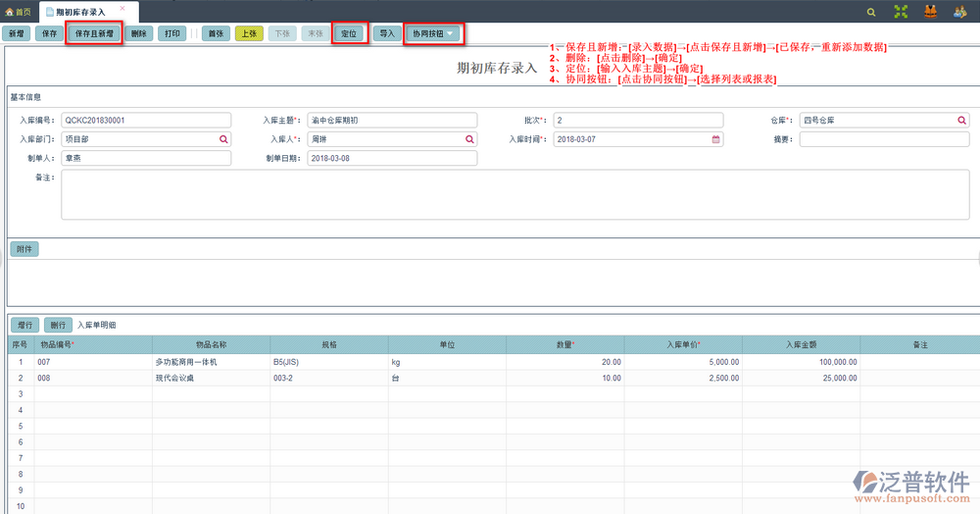The width and height of the screenshot is (980, 514).
Task: Click the lookup icon in 入库人 field
Action: [x=469, y=139]
